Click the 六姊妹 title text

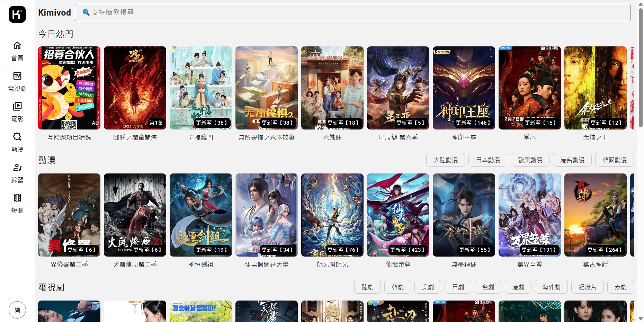pyautogui.click(x=332, y=137)
